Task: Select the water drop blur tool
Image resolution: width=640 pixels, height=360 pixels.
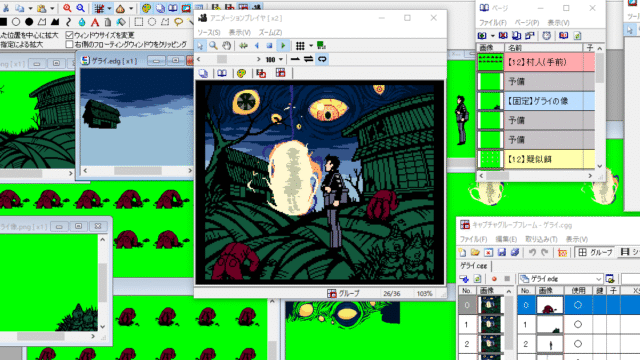Action: pyautogui.click(x=82, y=22)
